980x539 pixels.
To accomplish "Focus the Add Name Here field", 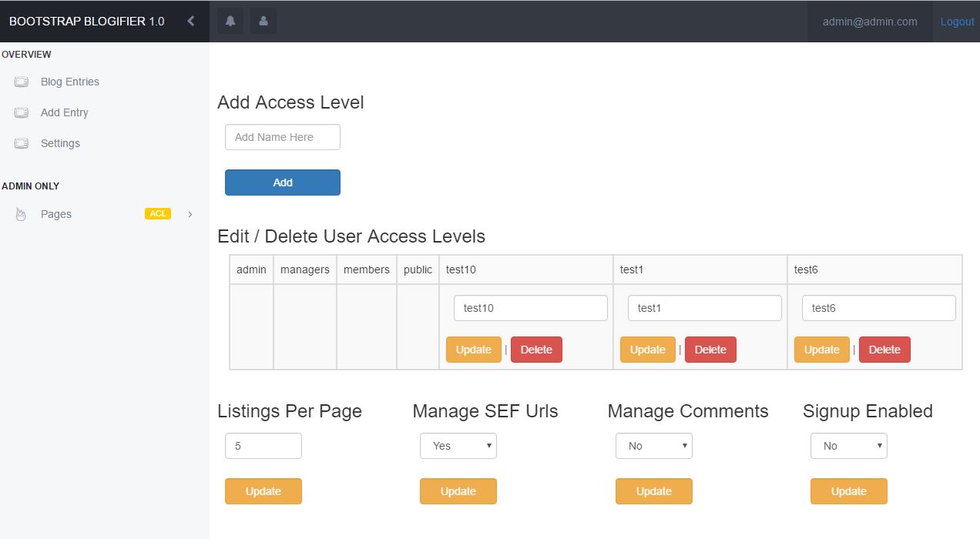I will pyautogui.click(x=282, y=137).
